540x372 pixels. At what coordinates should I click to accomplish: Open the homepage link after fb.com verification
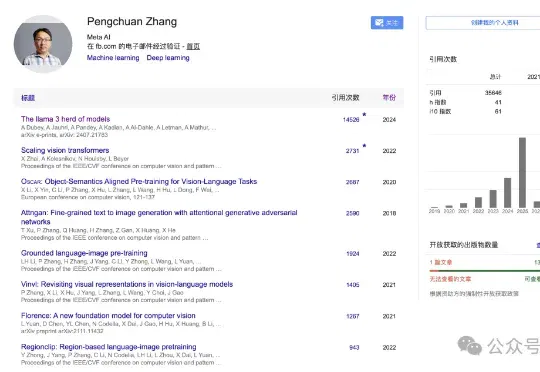click(193, 46)
